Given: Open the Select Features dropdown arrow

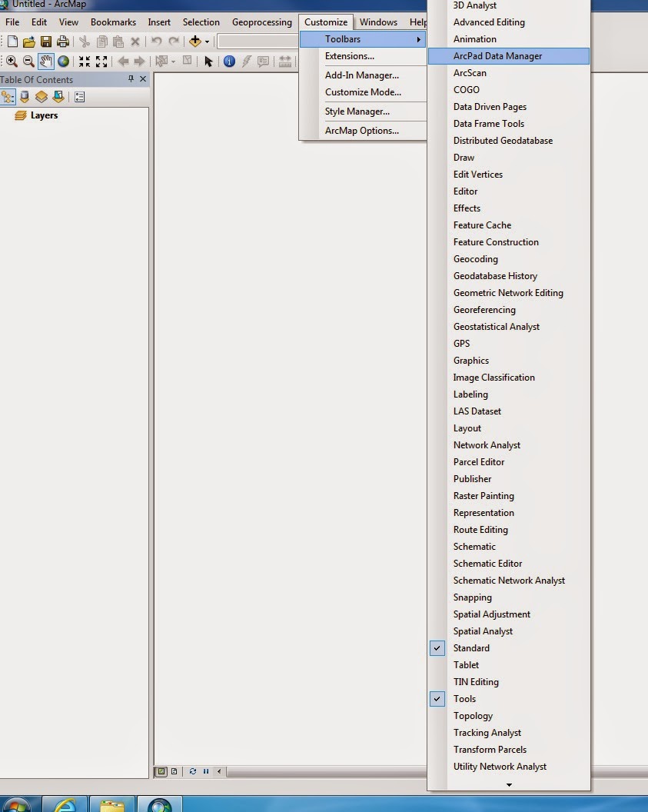Looking at the screenshot, I should (173, 62).
